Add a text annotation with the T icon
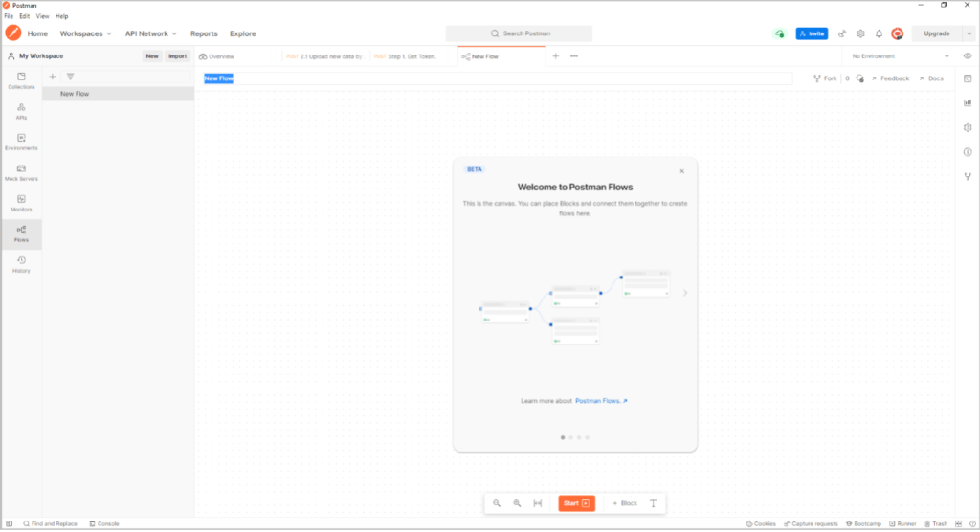The height and width of the screenshot is (532, 980). [654, 503]
